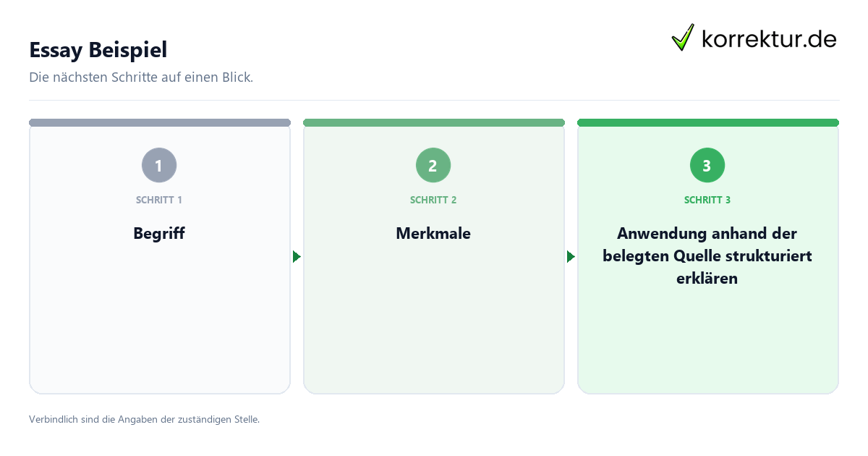
Task: Click the green checkmark logo icon
Action: tap(683, 38)
